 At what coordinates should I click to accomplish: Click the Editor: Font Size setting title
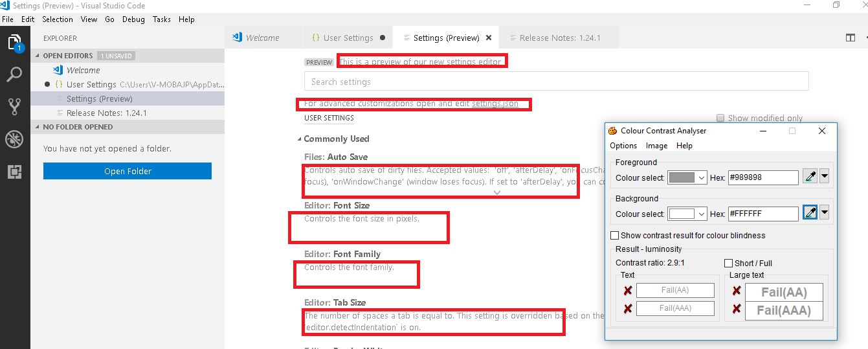(337, 205)
